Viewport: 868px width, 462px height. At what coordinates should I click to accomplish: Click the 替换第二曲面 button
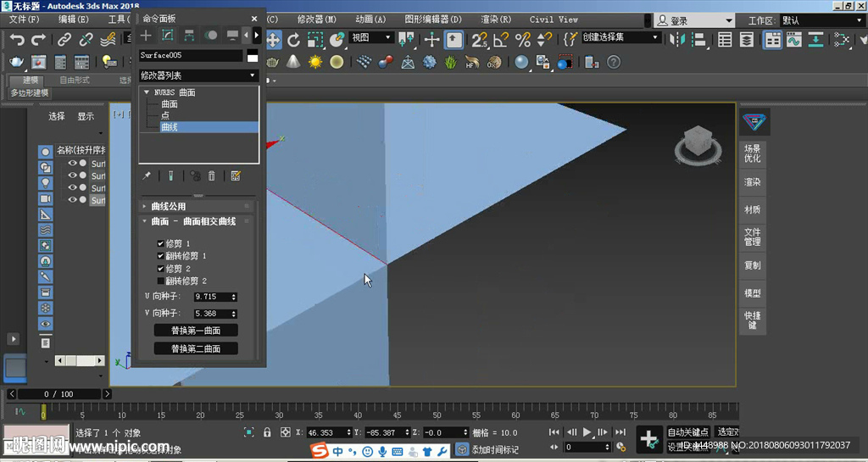[x=196, y=348]
